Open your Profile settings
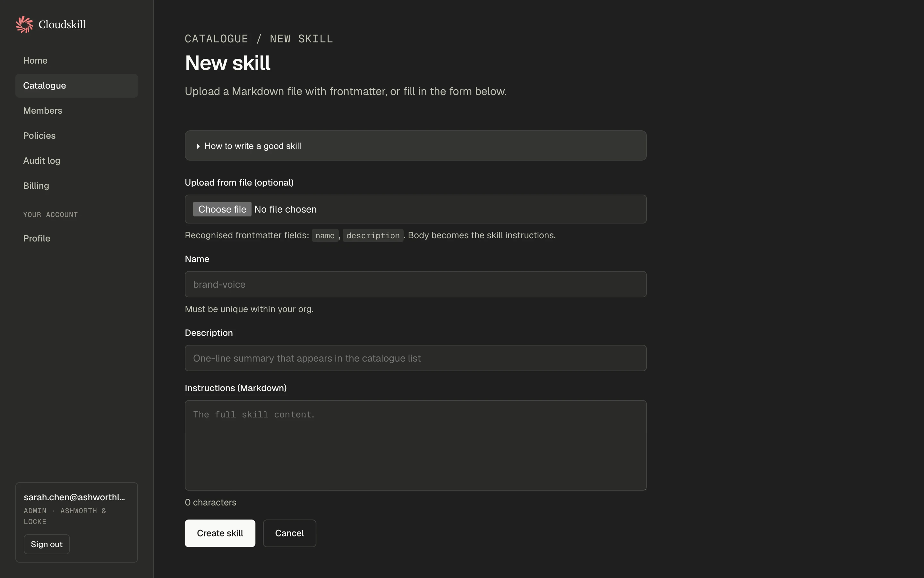 (x=76, y=239)
